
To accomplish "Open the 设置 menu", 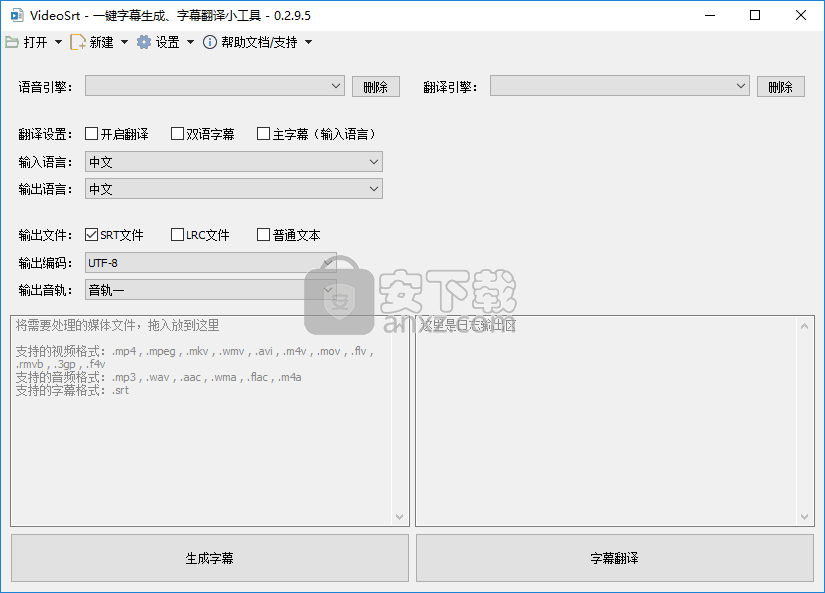I will click(167, 42).
